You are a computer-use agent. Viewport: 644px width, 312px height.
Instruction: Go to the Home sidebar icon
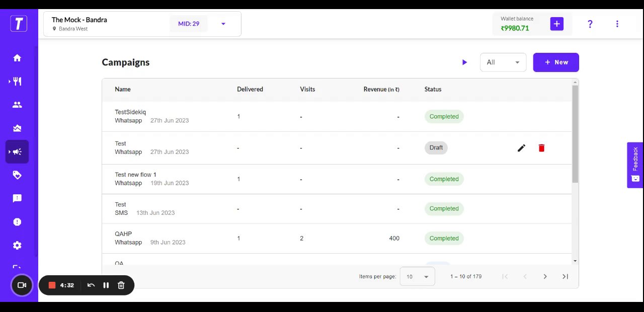point(17,58)
